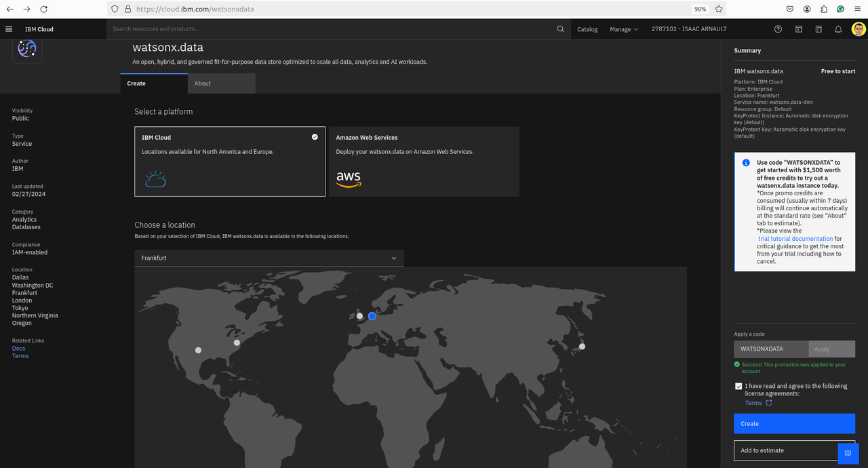Click the Northern Virginia location text
The width and height of the screenshot is (868, 468).
35,315
